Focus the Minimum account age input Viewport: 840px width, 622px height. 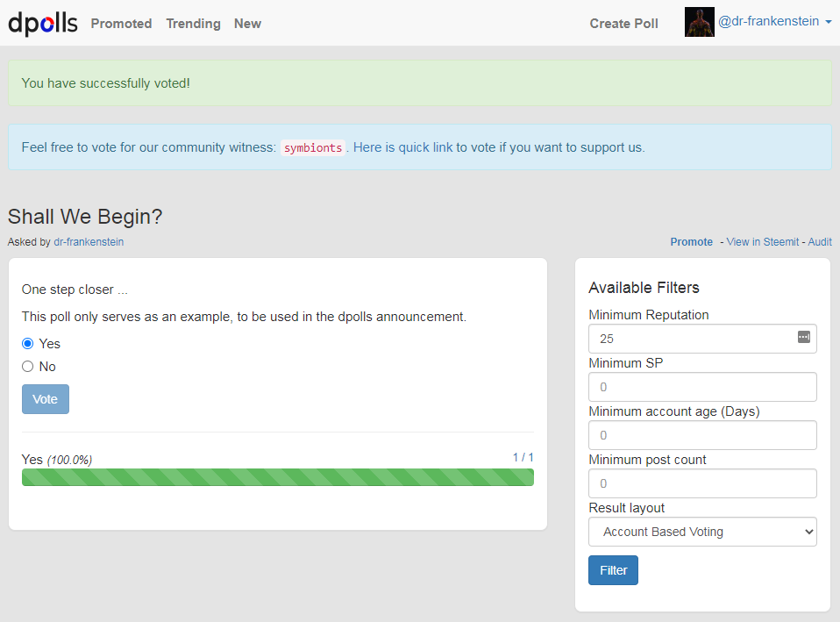click(x=702, y=435)
